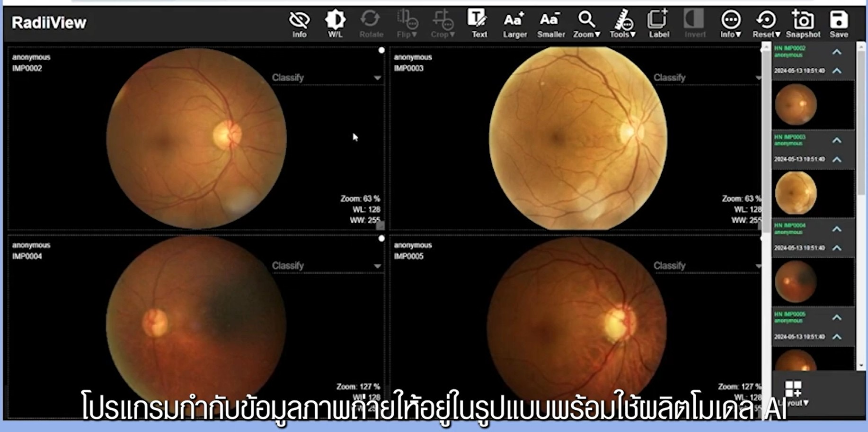Open Classify dropdown for image IMP0002
This screenshot has height=432, width=868.
(327, 78)
